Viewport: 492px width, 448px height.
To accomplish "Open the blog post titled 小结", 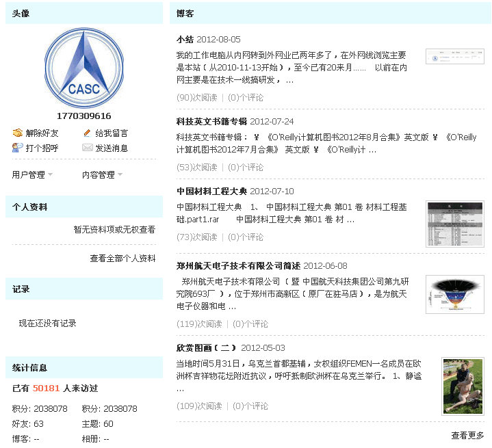I will coord(185,40).
